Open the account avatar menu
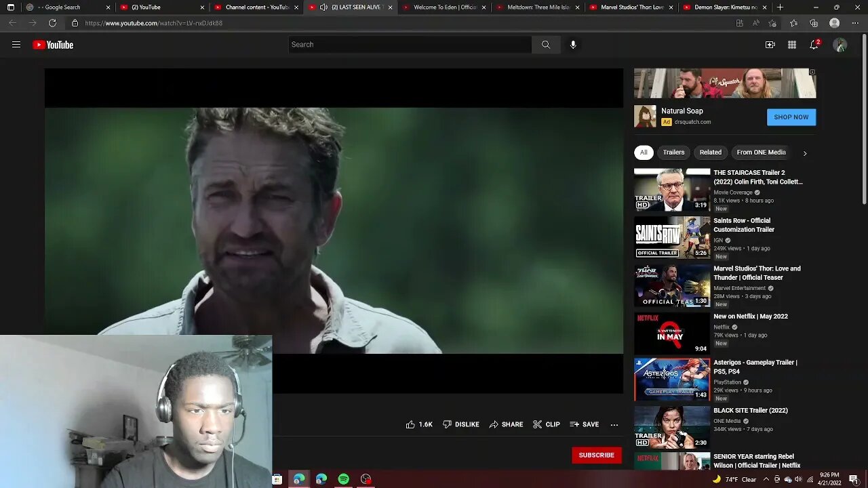868x488 pixels. click(840, 45)
